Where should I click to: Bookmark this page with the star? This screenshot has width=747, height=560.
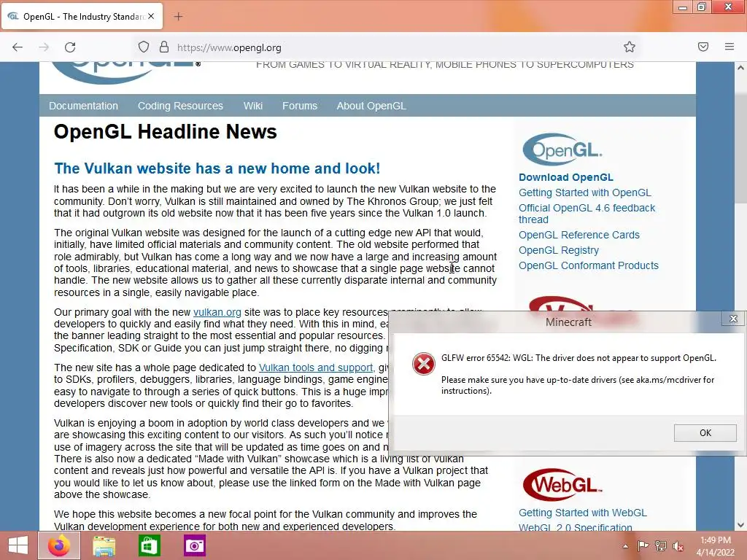click(x=630, y=47)
